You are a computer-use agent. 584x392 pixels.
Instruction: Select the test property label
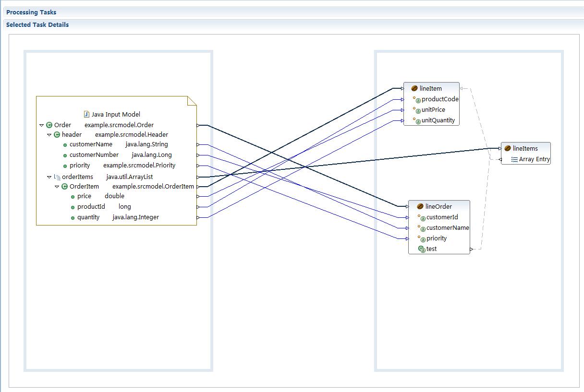[432, 249]
